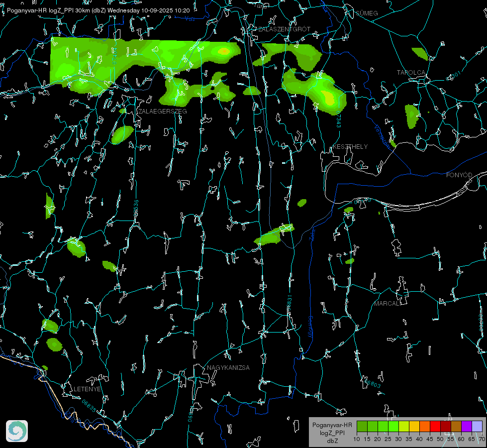Image resolution: width=487 pixels, height=448 pixels.
Task: Click the Somogy county label
Action: point(310,327)
